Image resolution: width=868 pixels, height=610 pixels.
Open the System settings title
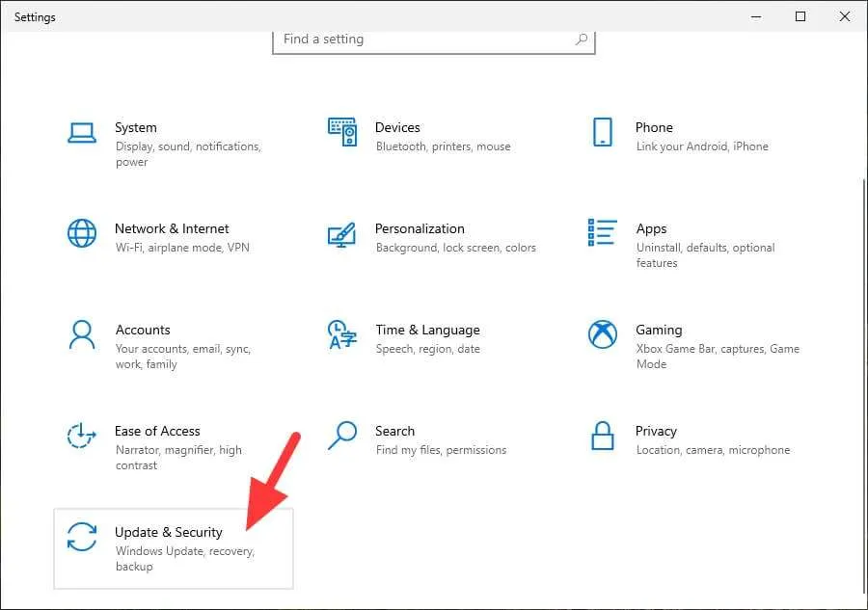[x=136, y=128]
